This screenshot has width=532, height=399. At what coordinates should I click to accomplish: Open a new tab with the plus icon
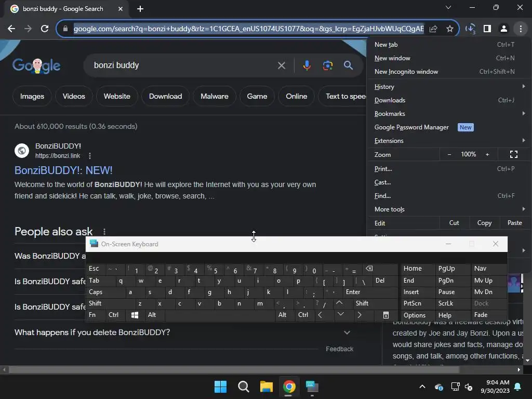point(140,9)
